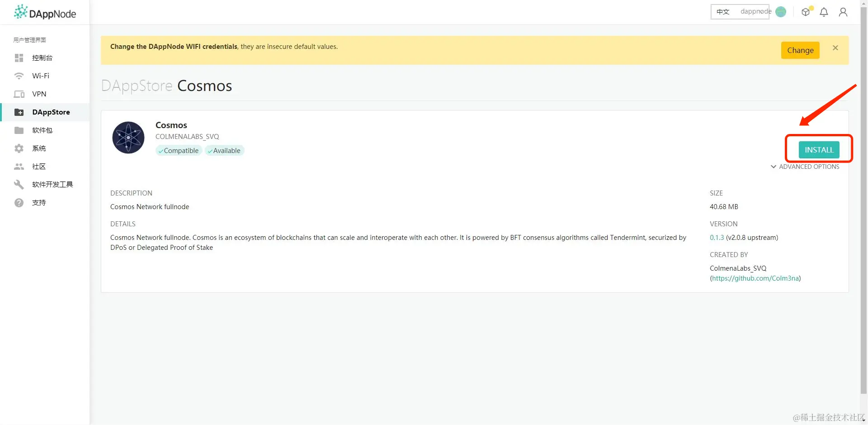Click the Change button in the banner
Image resolution: width=868 pixels, height=425 pixels.
[800, 50]
